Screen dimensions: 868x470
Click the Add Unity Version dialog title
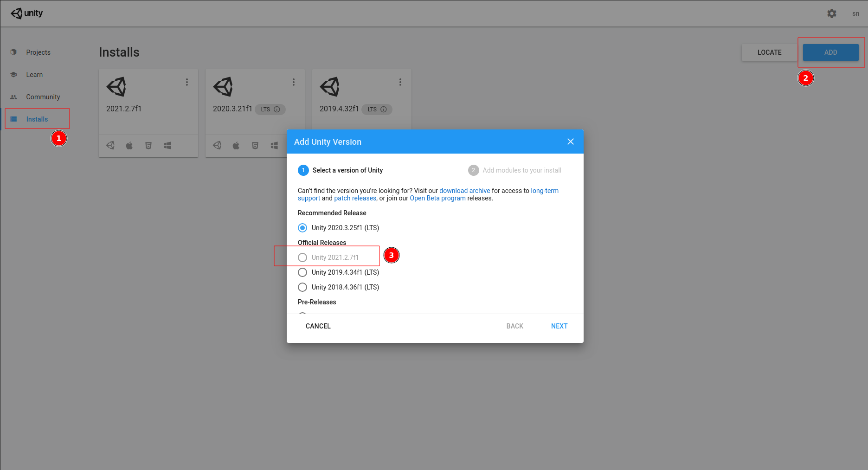tap(328, 142)
